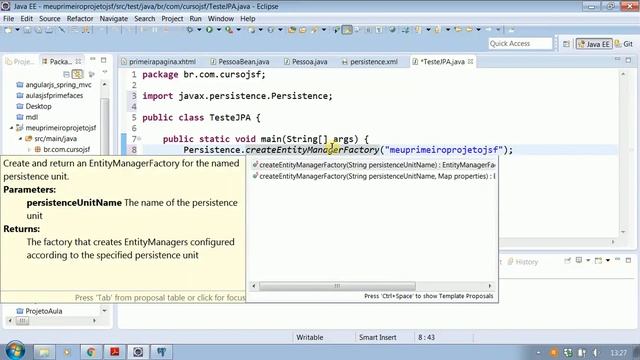This screenshot has height=360, width=640.
Task: Click the Debug bug icon
Action: [190, 30]
